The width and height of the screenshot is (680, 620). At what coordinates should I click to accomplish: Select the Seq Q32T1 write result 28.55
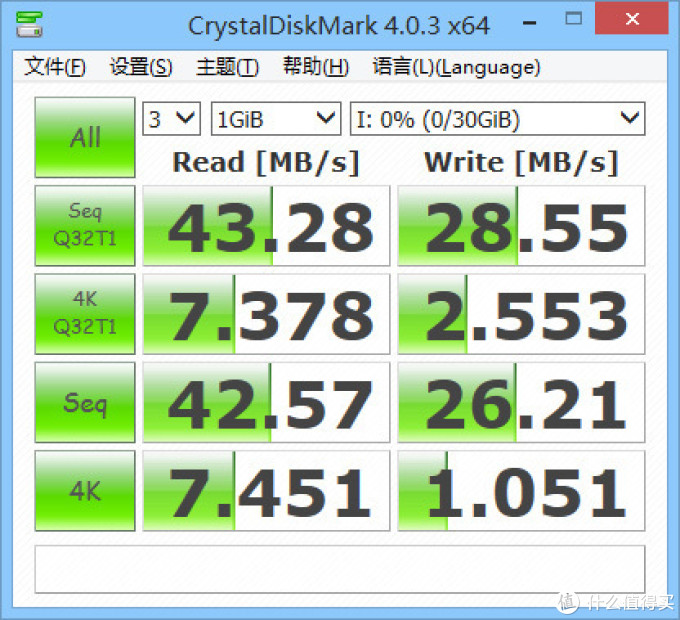click(x=521, y=225)
